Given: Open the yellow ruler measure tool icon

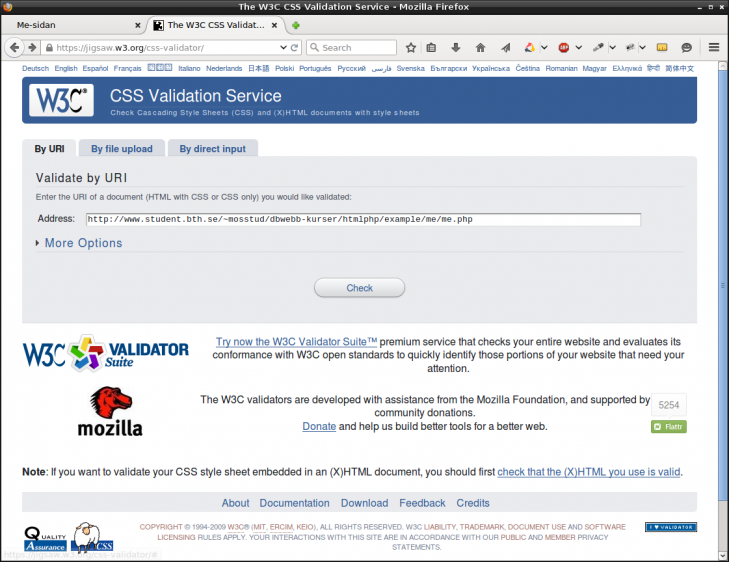Looking at the screenshot, I should coord(662,47).
